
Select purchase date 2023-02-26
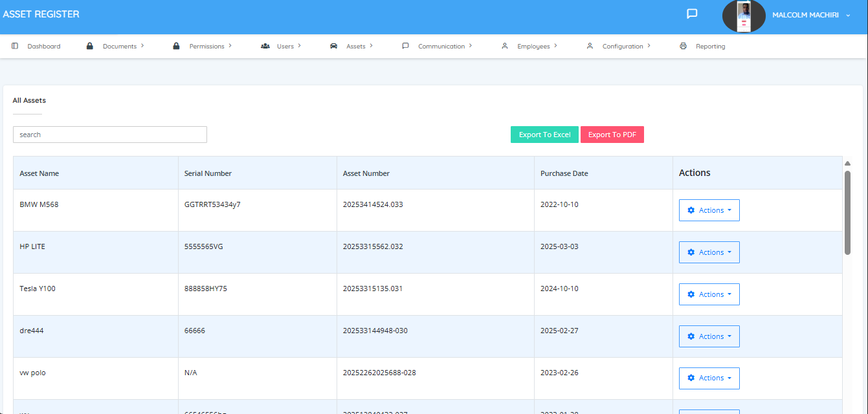pos(559,373)
